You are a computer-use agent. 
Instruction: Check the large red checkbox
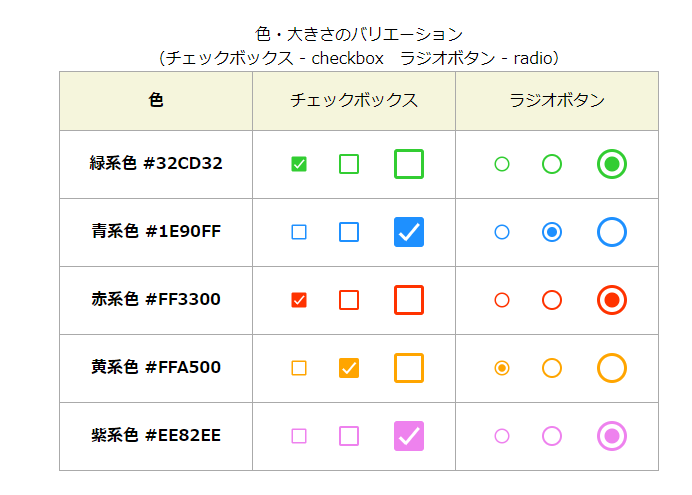point(409,300)
